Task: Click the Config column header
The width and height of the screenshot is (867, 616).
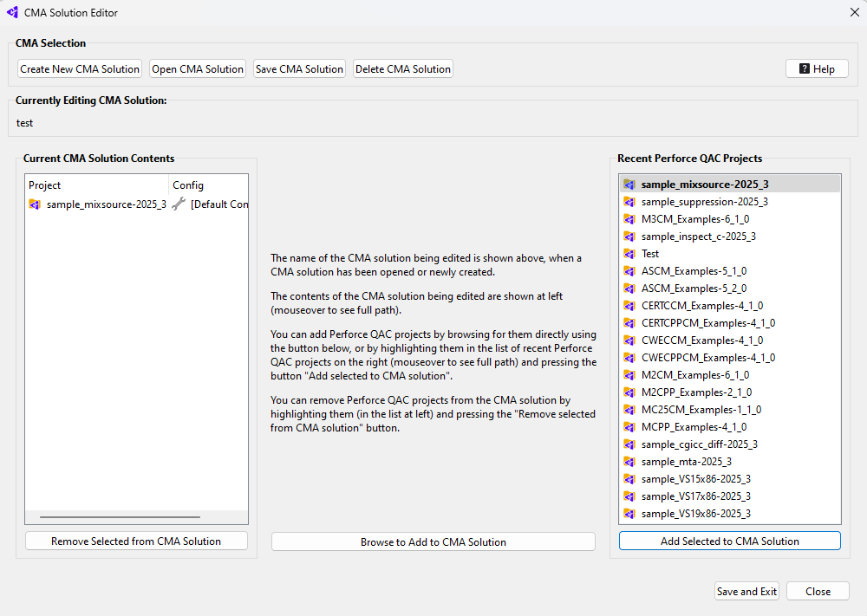Action: (x=208, y=185)
